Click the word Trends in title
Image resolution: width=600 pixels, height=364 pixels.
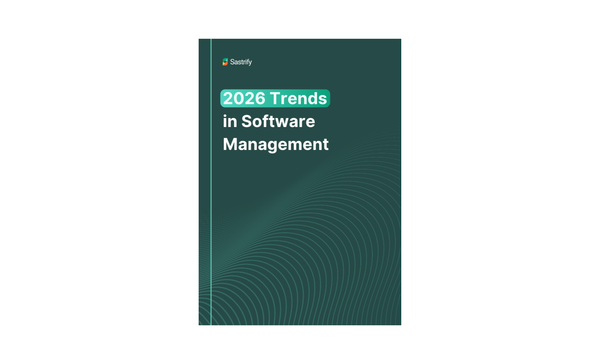coord(298,98)
